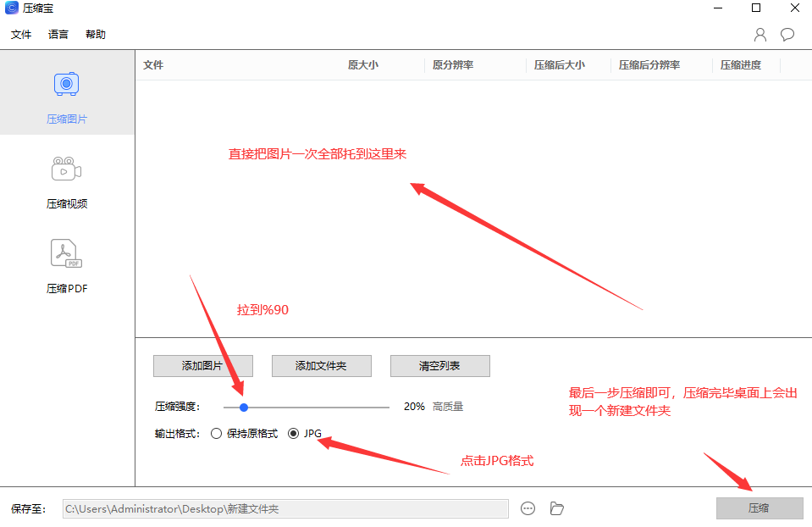Open the 文件 menu
Screen dimensions: 812x527
tap(21, 35)
